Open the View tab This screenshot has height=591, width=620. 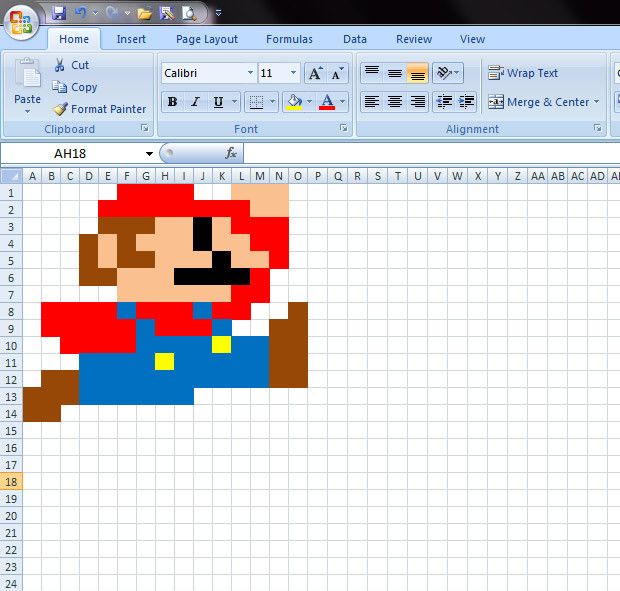pyautogui.click(x=473, y=39)
